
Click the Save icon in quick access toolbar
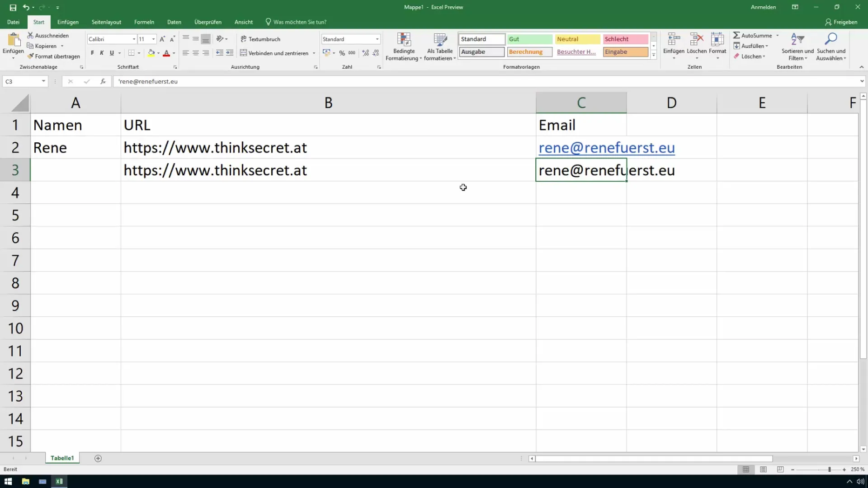13,7
